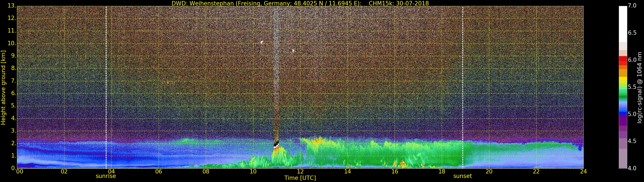Click the y-axis height label '7.'
The width and height of the screenshot is (644, 182).
pyautogui.click(x=14, y=81)
